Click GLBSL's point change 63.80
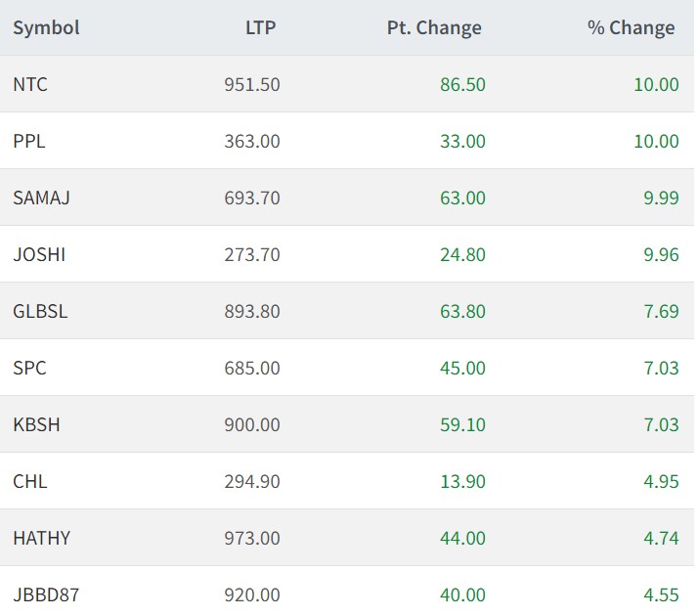698x616 pixels. coord(462,312)
